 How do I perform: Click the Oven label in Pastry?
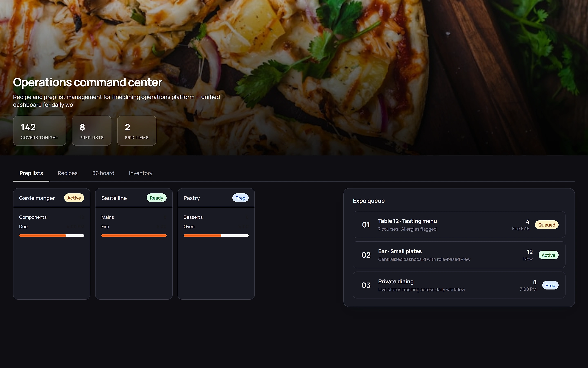click(189, 227)
